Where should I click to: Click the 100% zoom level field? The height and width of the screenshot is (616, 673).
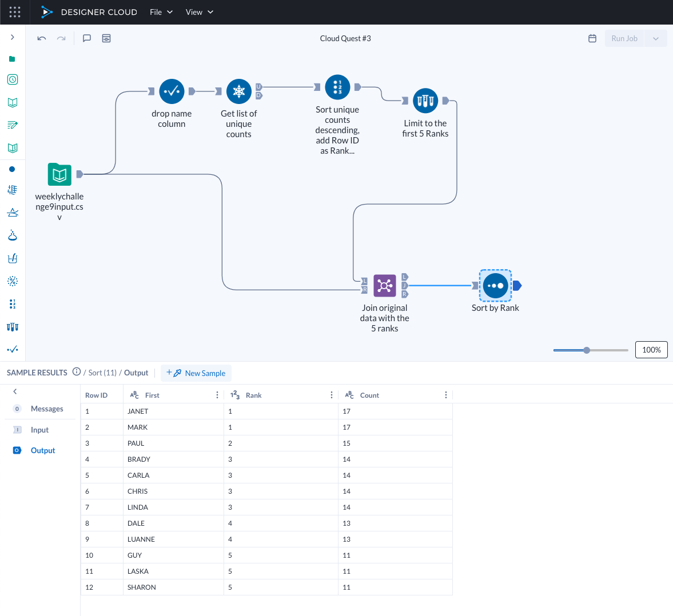651,349
